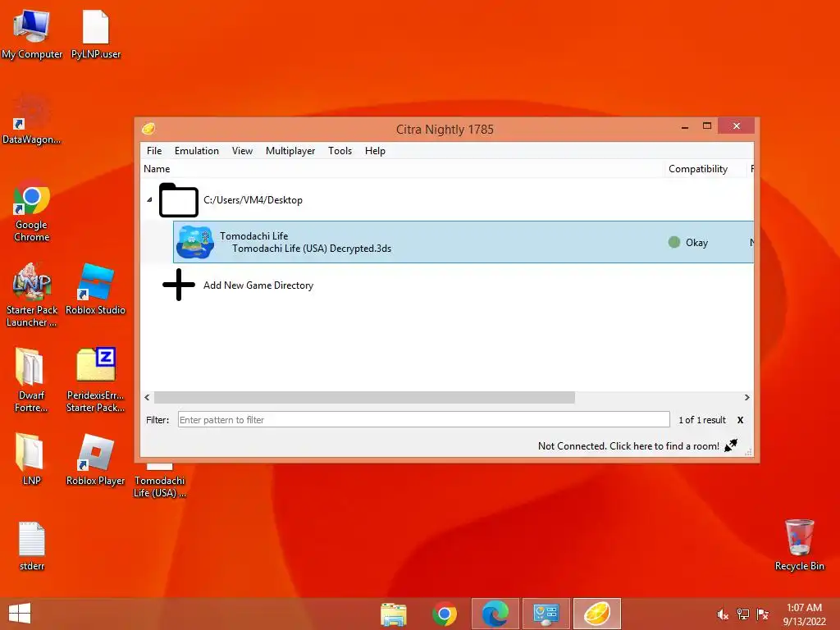This screenshot has width=840, height=630.
Task: Select Tomodachi Life (USA) Decrypted.3ds filename text
Action: tap(311, 249)
